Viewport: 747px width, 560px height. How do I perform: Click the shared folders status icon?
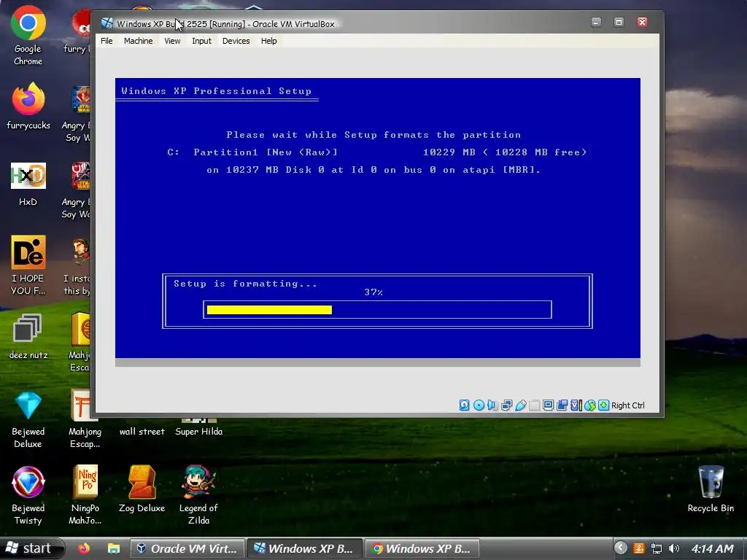coord(535,405)
